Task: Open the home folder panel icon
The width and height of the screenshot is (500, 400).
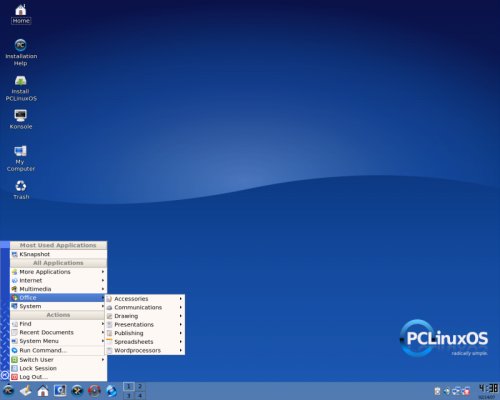Action: coord(43,391)
